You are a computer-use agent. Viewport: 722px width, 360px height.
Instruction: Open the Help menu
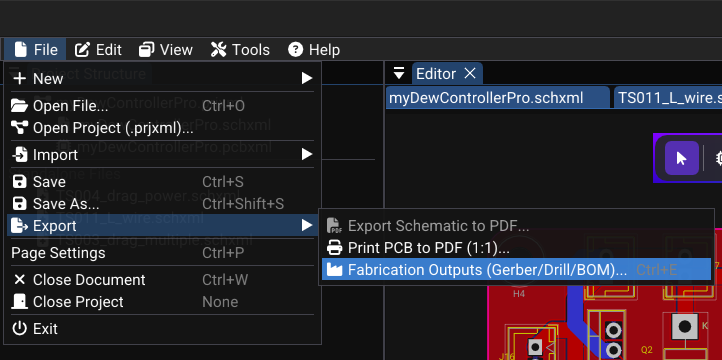tap(314, 50)
